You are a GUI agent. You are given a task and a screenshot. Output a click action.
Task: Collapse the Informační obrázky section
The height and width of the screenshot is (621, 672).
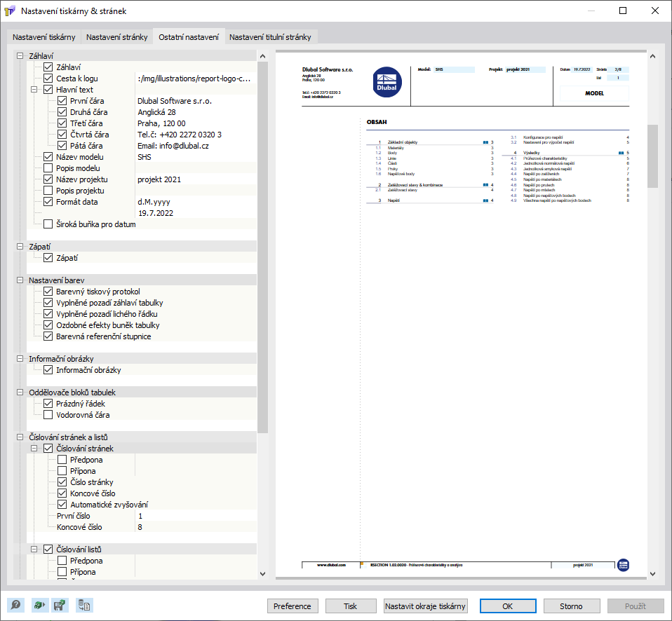(x=20, y=358)
